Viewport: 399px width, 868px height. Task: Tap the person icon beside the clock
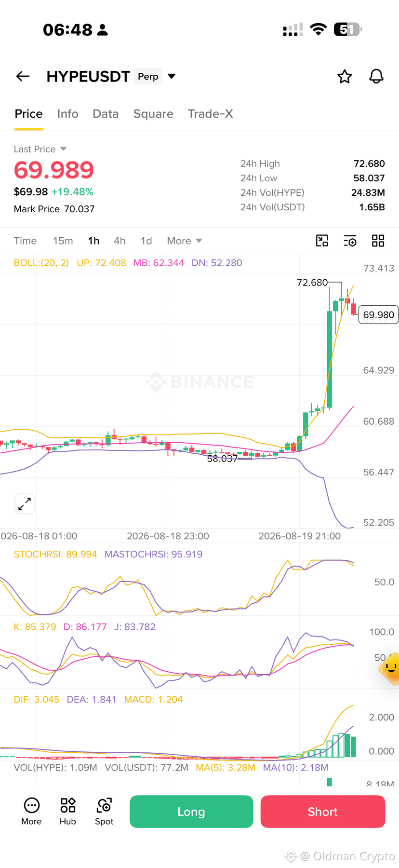(103, 30)
